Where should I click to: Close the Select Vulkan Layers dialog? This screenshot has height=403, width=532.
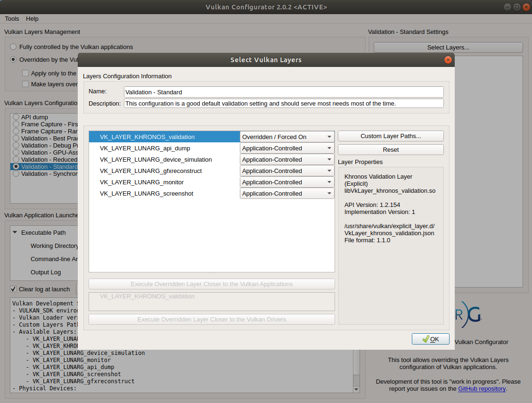(x=448, y=60)
